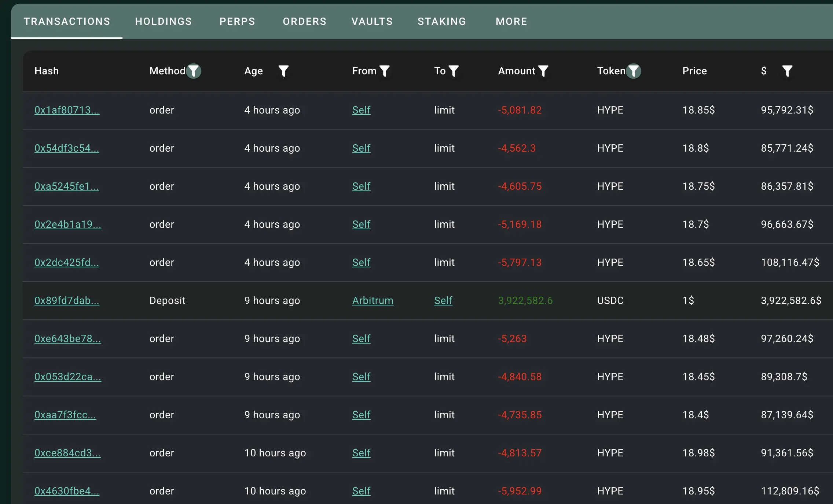
Task: Open the dollar value column filter
Action: tap(787, 71)
